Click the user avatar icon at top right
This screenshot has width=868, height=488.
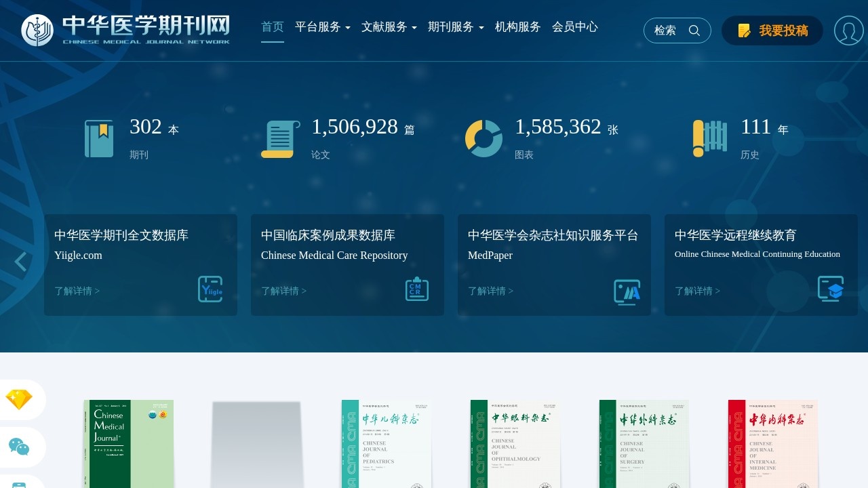click(848, 30)
